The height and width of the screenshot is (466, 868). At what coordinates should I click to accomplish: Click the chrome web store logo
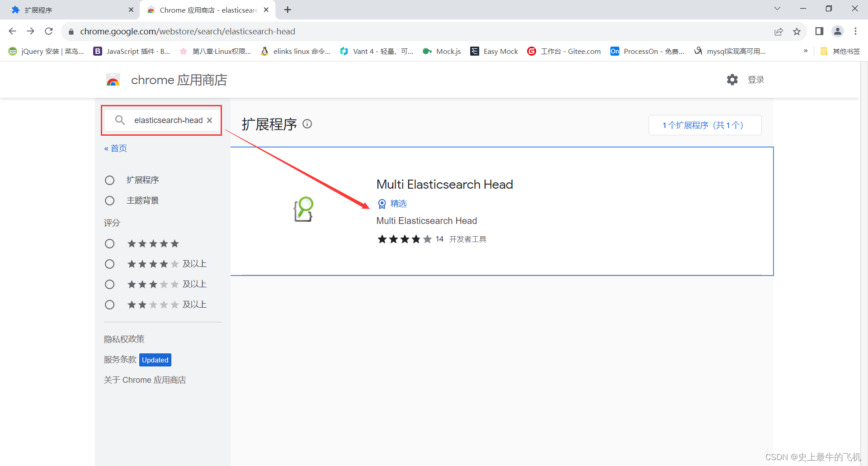click(x=113, y=80)
